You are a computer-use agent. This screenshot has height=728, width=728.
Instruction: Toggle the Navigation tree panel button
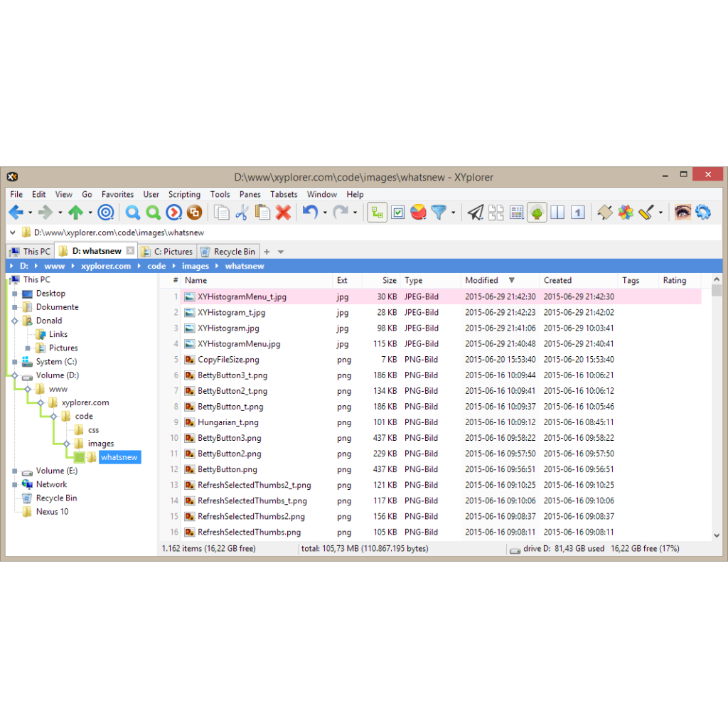pos(377,213)
